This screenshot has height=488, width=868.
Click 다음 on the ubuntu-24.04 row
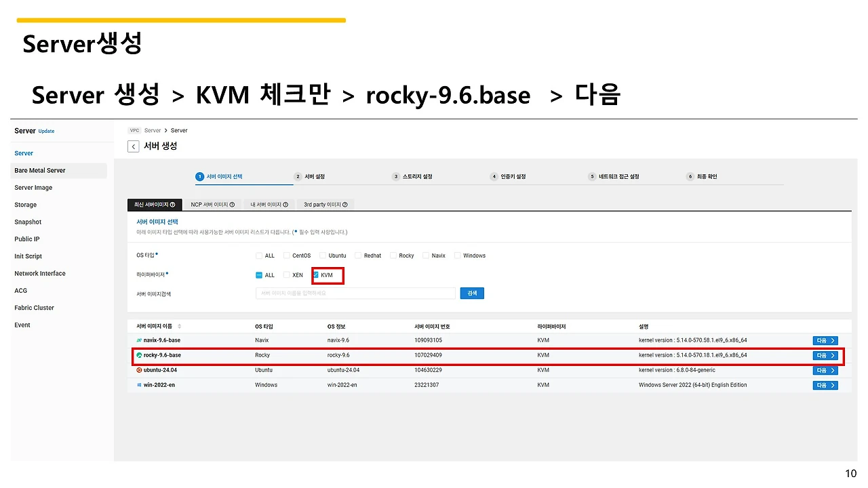(x=825, y=370)
